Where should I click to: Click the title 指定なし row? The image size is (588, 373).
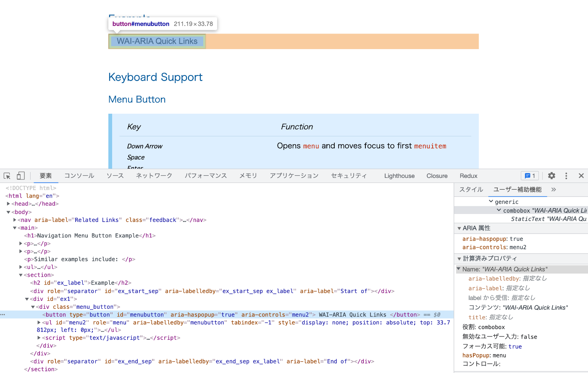[x=491, y=317]
